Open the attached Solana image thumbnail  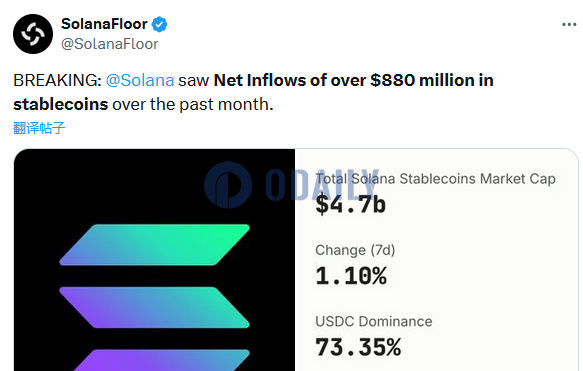155,260
